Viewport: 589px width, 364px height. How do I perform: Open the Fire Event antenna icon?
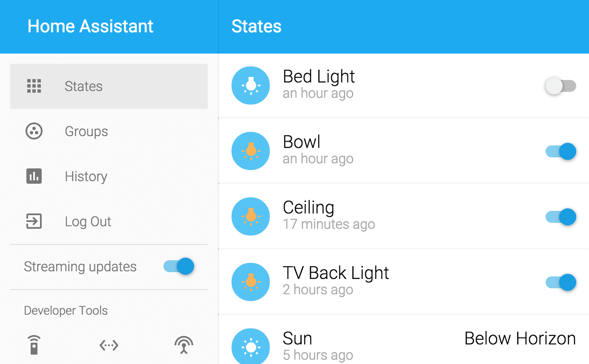[184, 345]
